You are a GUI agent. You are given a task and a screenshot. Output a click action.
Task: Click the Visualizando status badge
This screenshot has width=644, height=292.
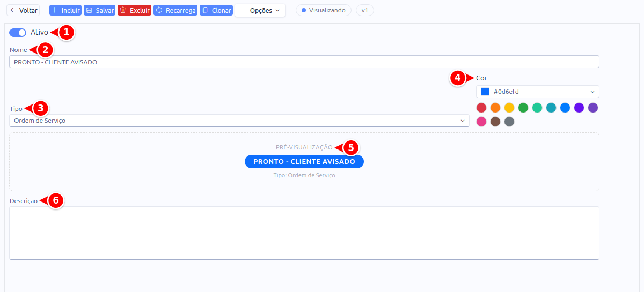click(324, 10)
